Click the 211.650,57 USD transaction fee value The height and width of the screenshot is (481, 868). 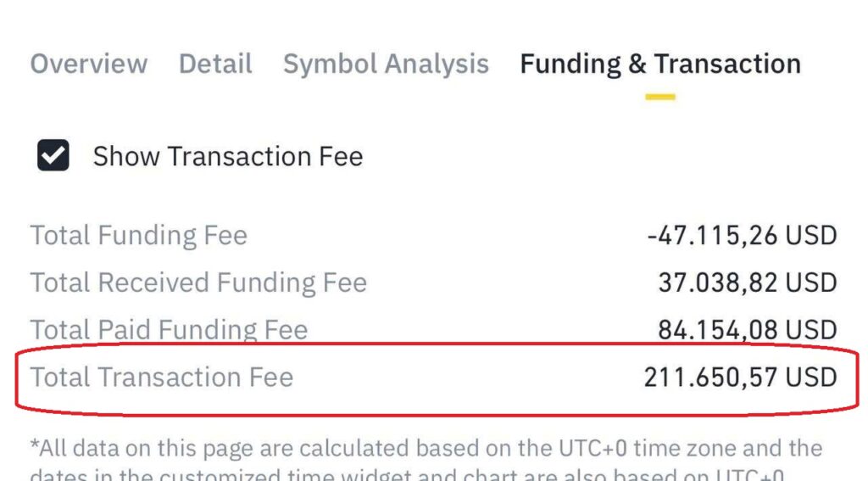[x=741, y=378]
